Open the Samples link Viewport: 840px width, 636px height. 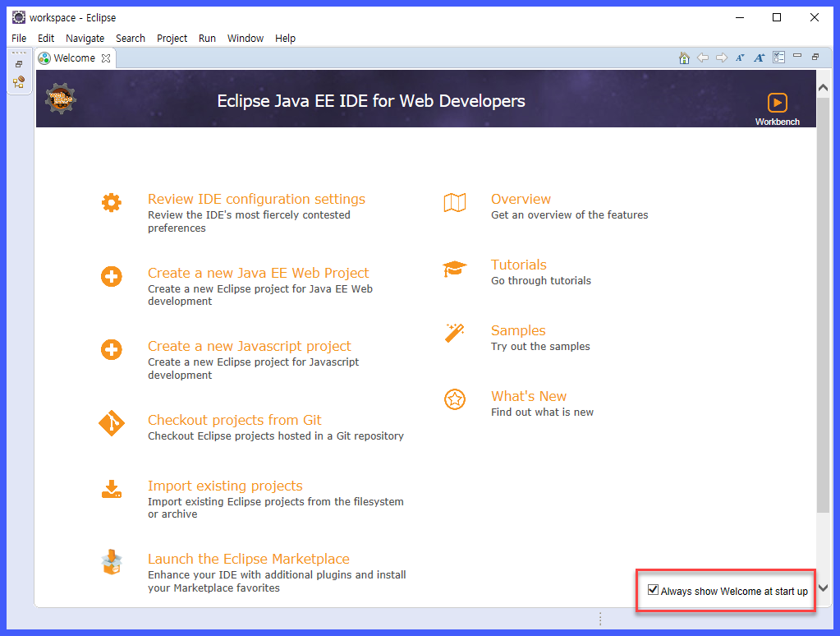tap(518, 330)
